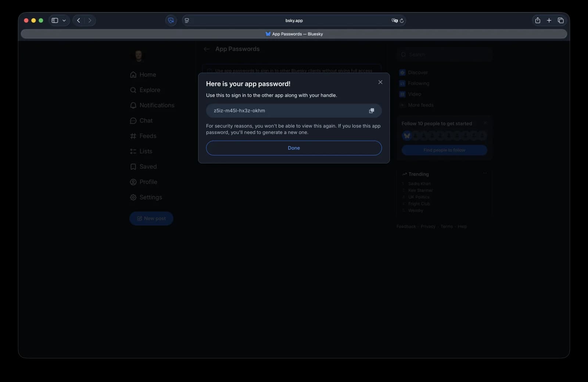
Task: Open the Wemby trending topic
Action: pyautogui.click(x=416, y=210)
